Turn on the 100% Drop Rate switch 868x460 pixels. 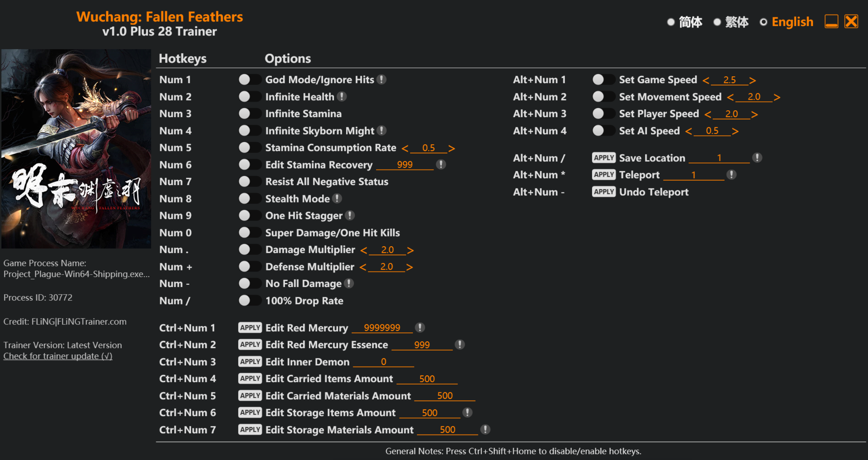point(249,301)
